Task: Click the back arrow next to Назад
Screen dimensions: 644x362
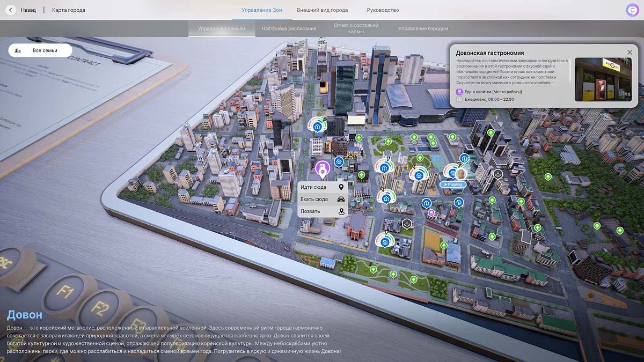Action: (10, 10)
